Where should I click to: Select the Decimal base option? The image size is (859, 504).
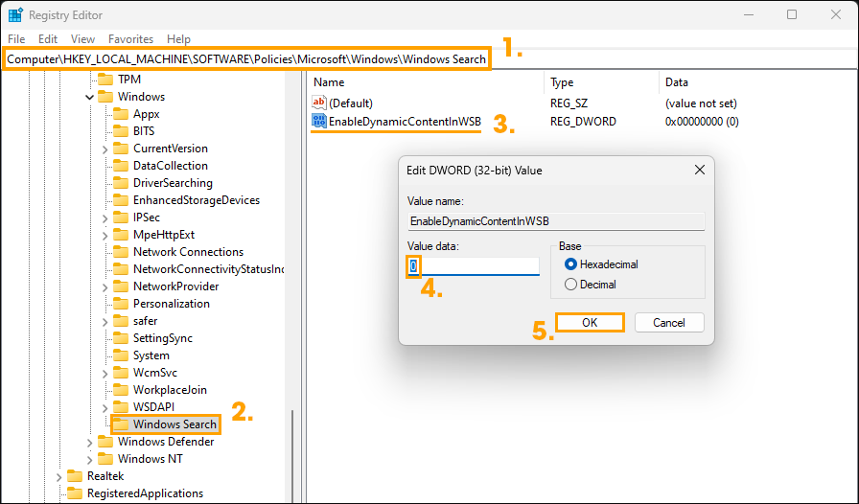[570, 285]
